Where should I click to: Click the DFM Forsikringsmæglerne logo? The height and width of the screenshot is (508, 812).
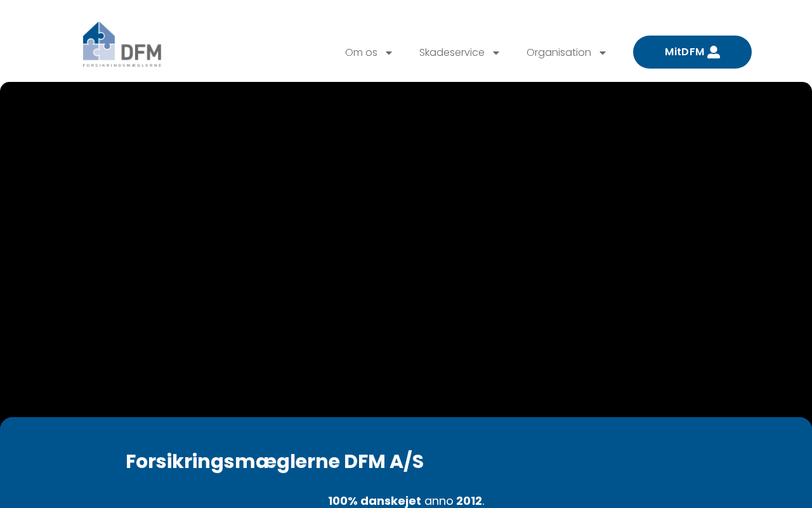click(122, 44)
